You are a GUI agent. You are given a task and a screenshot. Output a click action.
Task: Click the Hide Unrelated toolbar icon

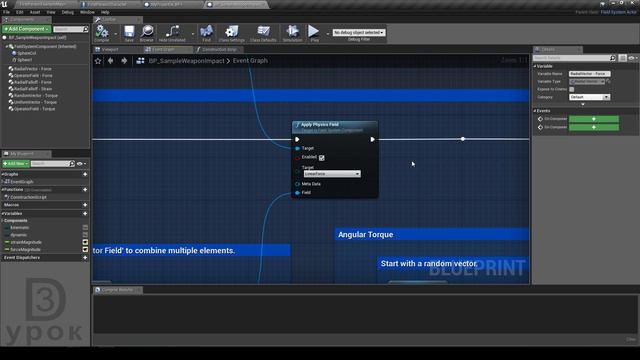pos(172,33)
